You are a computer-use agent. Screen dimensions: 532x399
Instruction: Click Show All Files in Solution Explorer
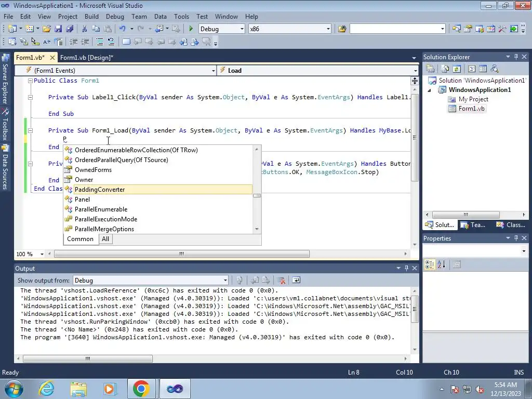click(445, 69)
